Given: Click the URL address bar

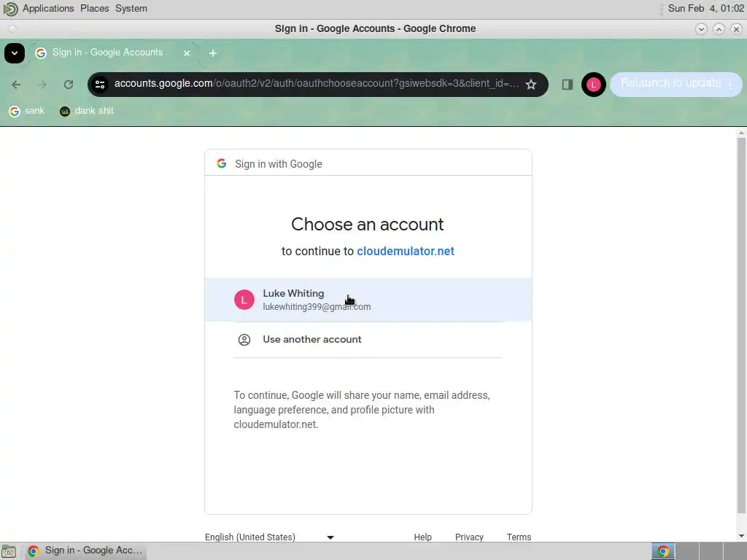Looking at the screenshot, I should pos(317,84).
